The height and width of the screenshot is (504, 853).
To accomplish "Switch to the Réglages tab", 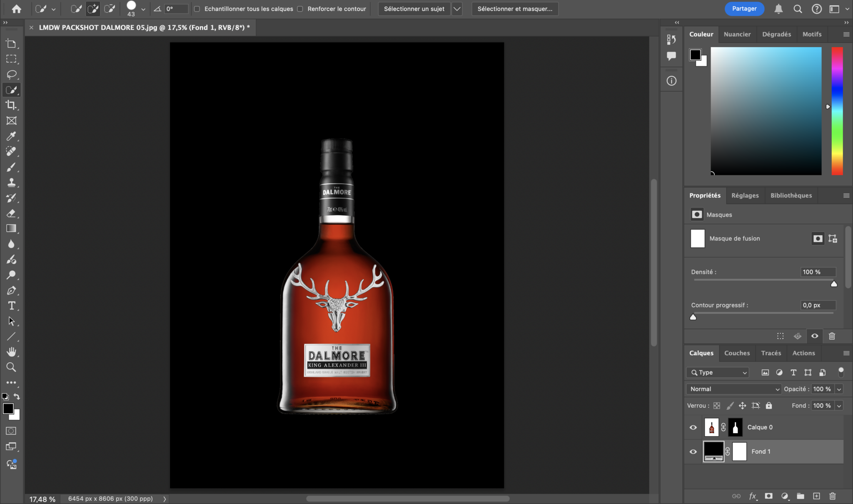I will tap(745, 195).
